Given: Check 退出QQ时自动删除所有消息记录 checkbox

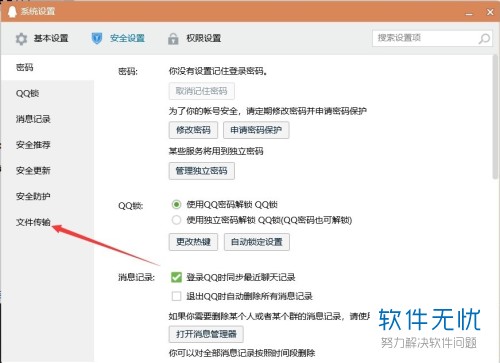Looking at the screenshot, I should click(x=176, y=296).
